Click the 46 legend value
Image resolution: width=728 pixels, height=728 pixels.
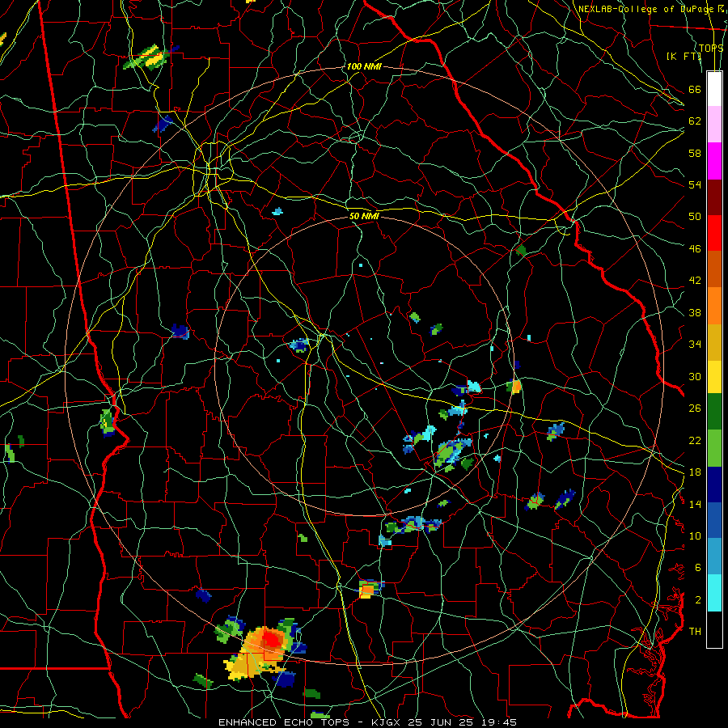pyautogui.click(x=695, y=249)
